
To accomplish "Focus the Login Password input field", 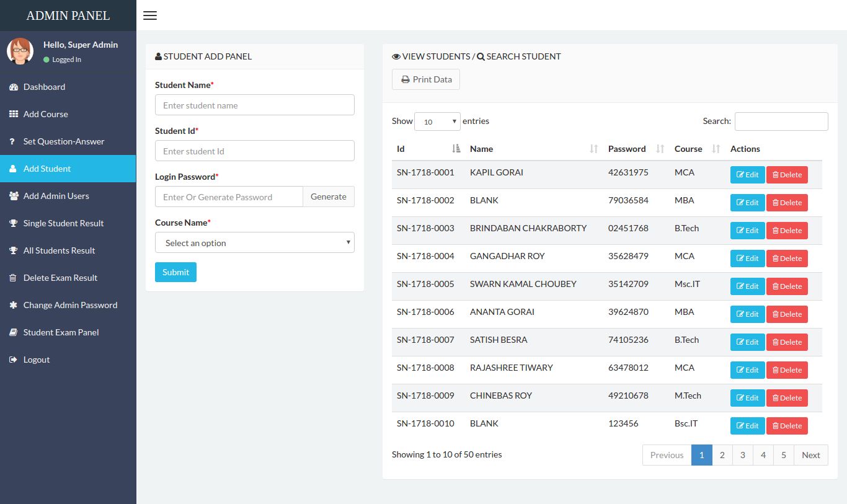I will click(229, 197).
